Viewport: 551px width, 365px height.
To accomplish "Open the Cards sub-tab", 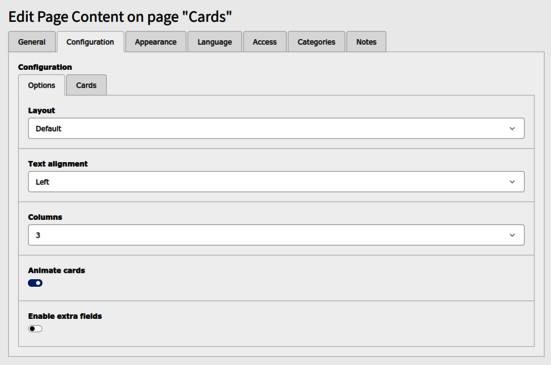I will click(86, 85).
